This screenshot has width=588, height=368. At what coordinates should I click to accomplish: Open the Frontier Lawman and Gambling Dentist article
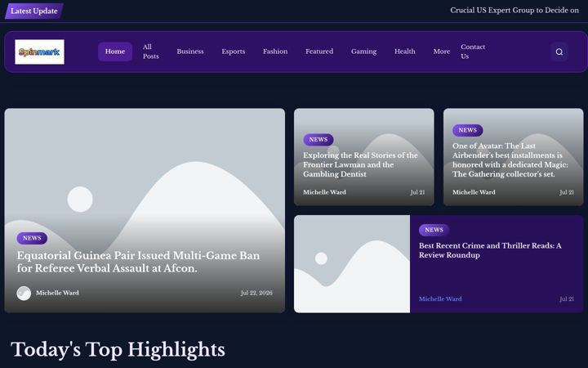360,164
